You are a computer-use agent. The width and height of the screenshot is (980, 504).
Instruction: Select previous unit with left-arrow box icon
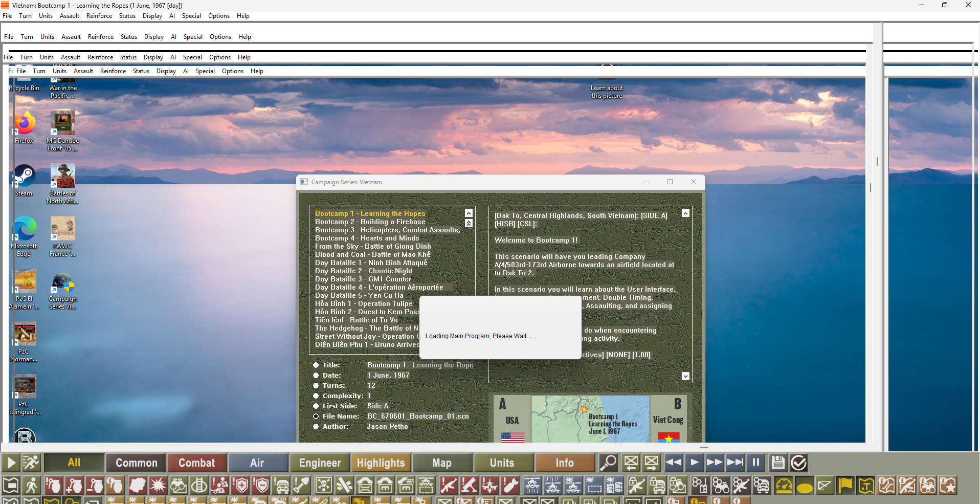631,463
